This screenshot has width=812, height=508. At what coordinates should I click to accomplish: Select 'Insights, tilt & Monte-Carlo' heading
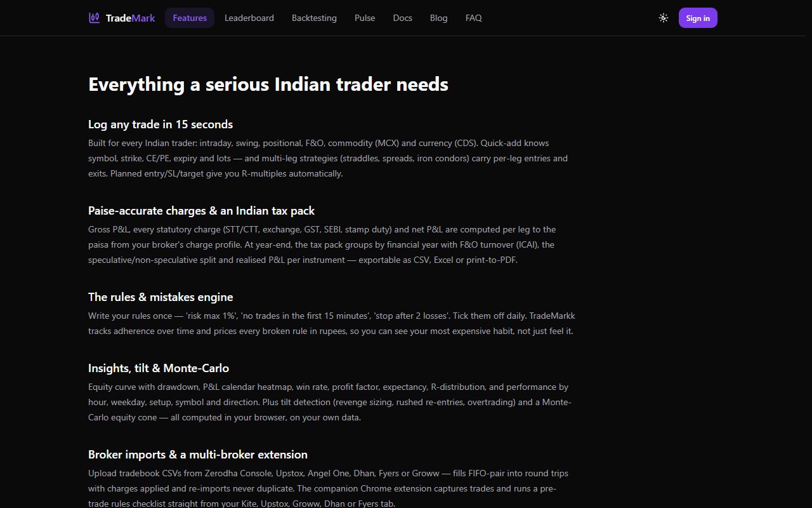click(159, 368)
